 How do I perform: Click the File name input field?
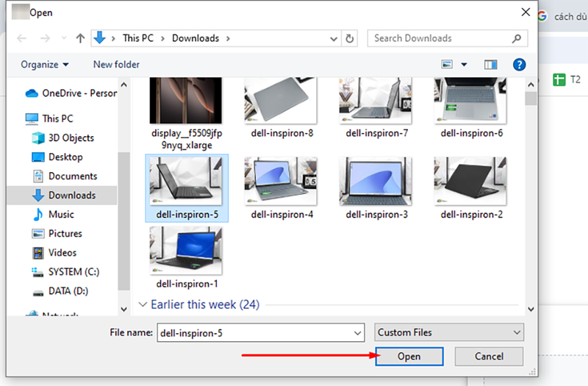click(x=255, y=333)
